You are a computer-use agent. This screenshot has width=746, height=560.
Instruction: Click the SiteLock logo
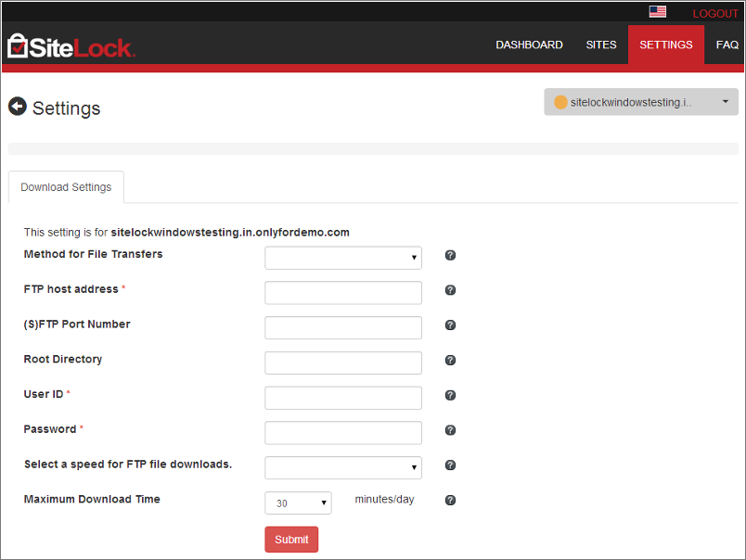pyautogui.click(x=70, y=45)
